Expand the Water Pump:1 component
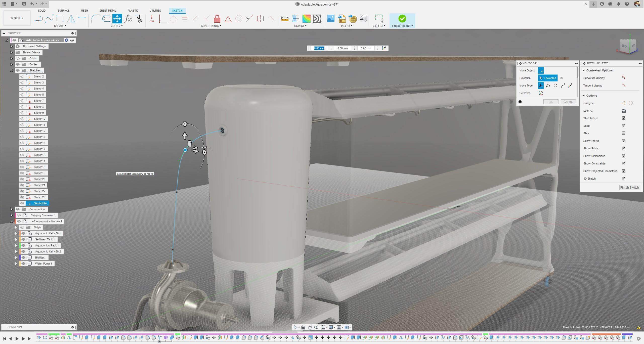Screen dimensions: 644x344 coord(16,264)
